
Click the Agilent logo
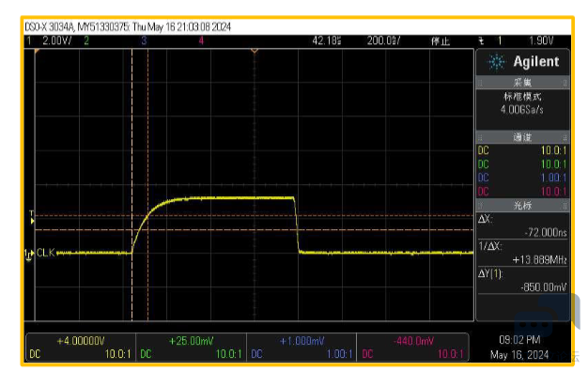523,62
